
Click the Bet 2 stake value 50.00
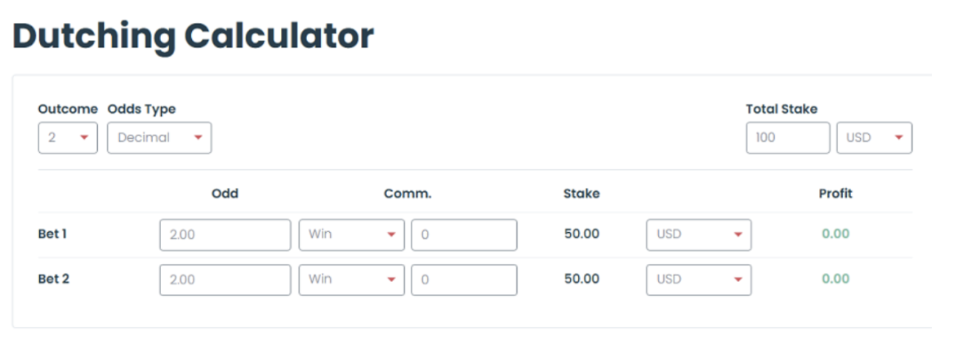(581, 279)
